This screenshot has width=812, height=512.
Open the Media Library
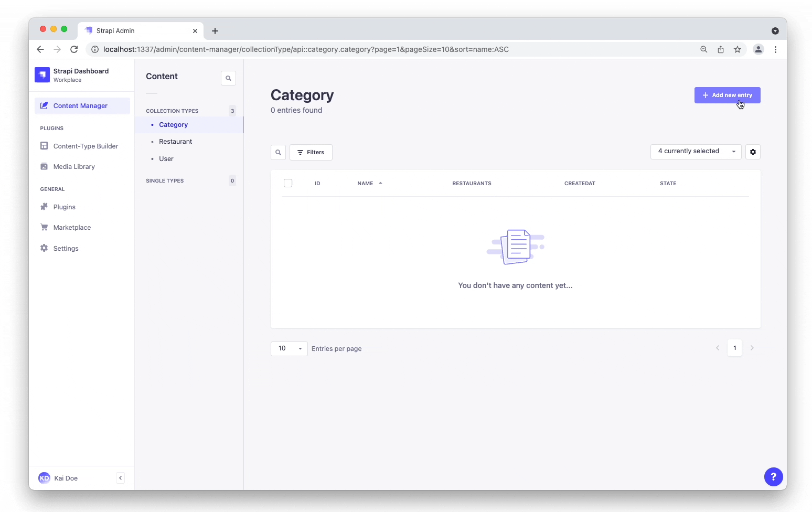pos(73,166)
